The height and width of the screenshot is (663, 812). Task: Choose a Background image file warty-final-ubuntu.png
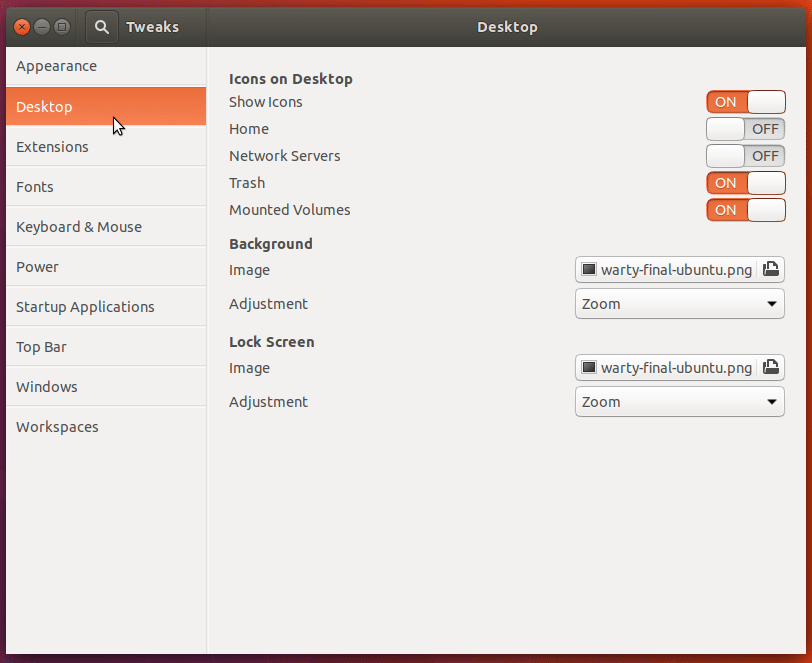680,269
